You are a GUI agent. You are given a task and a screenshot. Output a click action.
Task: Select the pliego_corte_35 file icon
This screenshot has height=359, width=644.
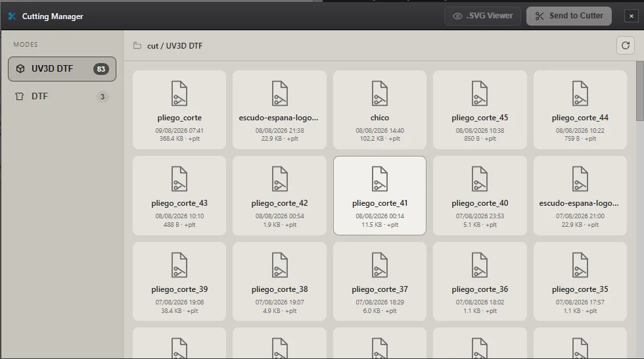[580, 265]
